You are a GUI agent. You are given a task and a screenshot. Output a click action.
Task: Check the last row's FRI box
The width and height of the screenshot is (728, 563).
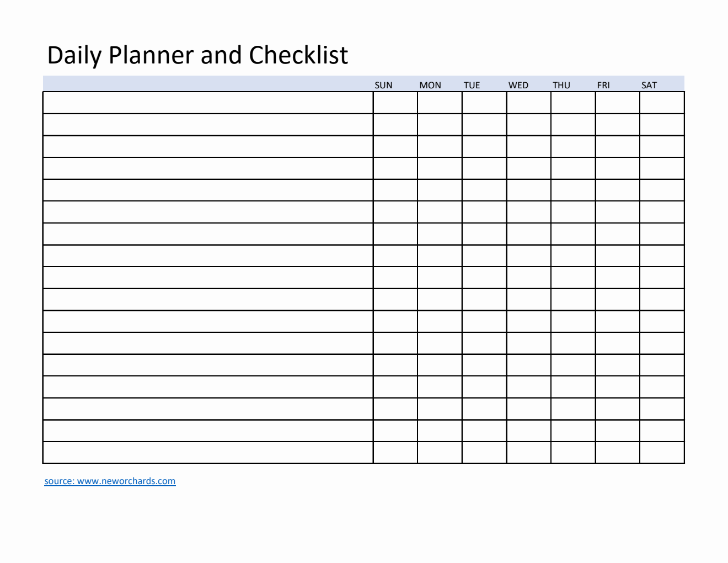pos(618,453)
